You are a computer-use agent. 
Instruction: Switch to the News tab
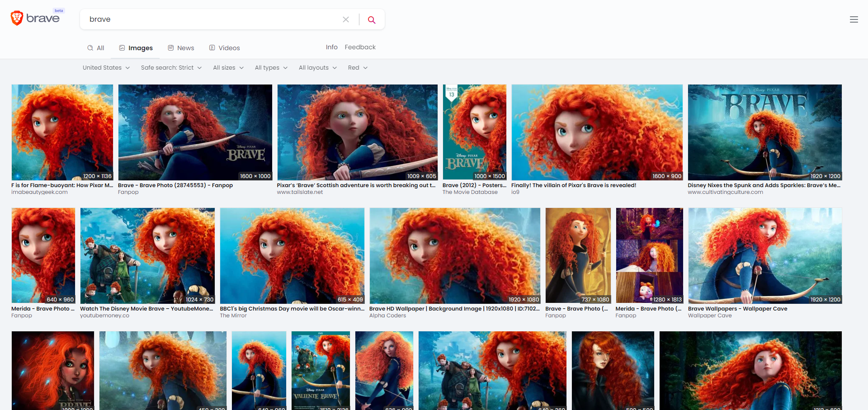(181, 48)
